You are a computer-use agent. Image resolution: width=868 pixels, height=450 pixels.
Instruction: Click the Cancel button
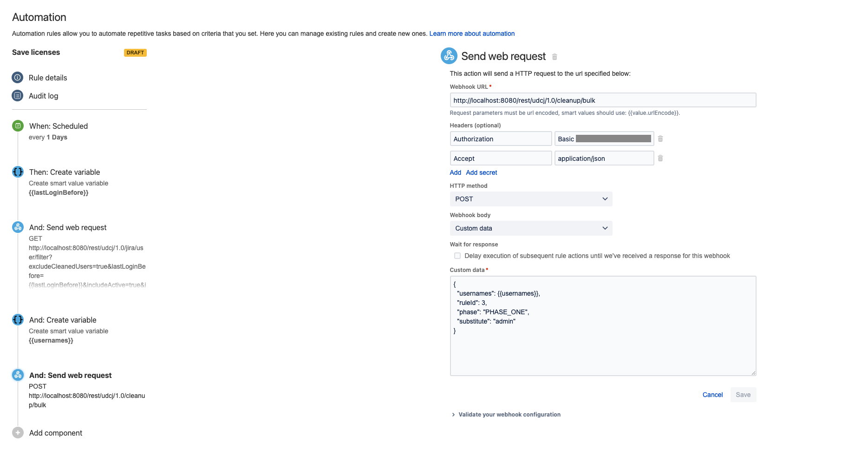coord(712,395)
